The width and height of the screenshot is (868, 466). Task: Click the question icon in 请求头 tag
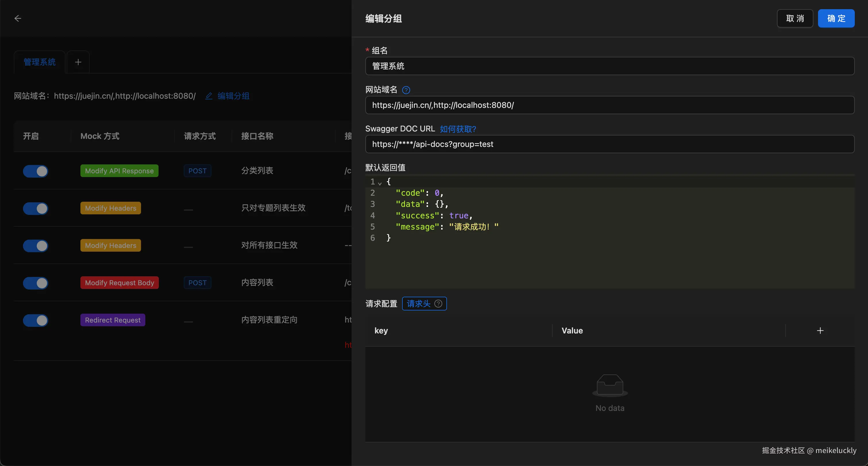[x=438, y=304]
